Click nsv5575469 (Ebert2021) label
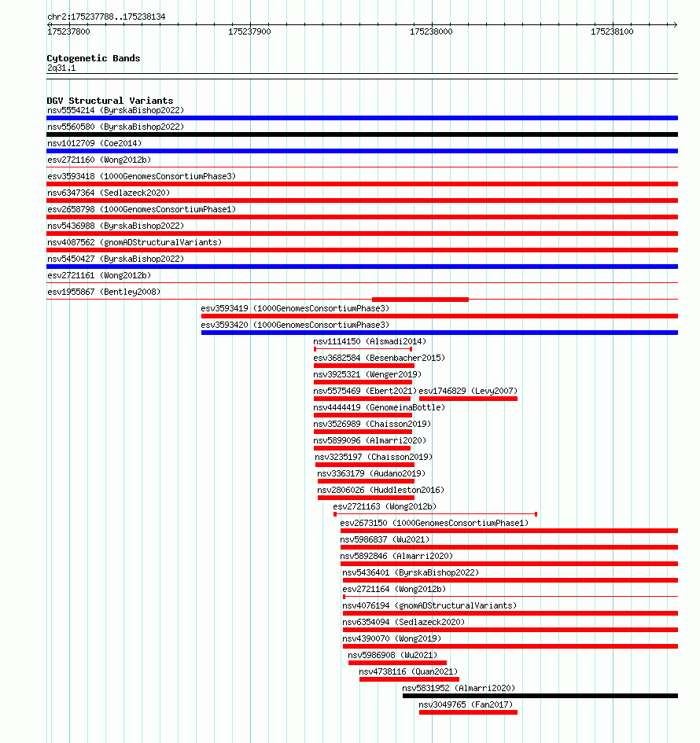This screenshot has width=700, height=743. 365,391
